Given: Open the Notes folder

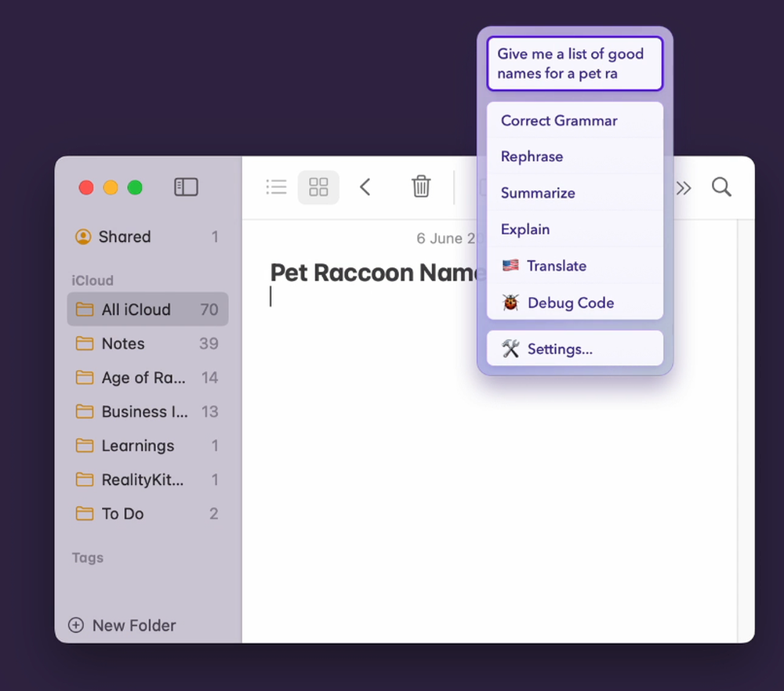Looking at the screenshot, I should tap(147, 344).
